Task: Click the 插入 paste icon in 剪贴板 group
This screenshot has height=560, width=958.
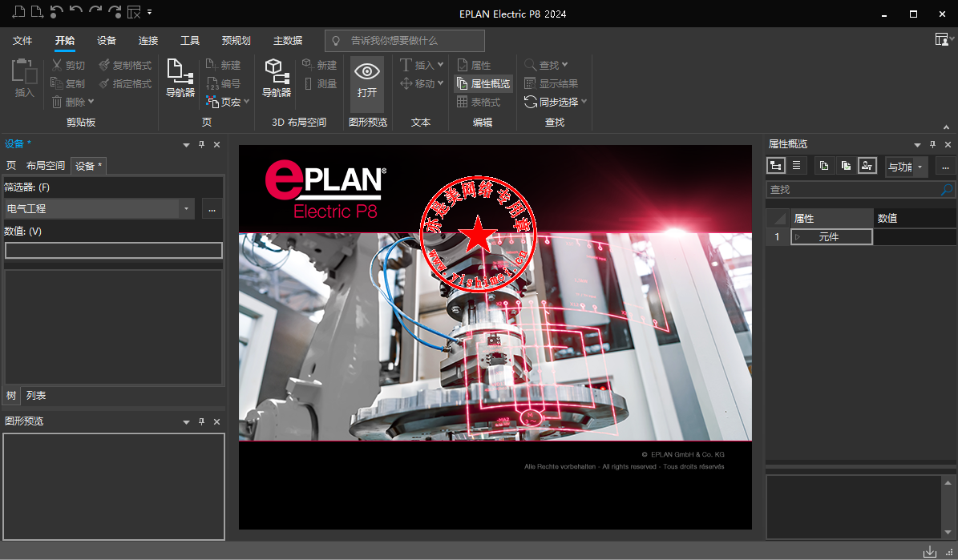Action: click(x=24, y=71)
